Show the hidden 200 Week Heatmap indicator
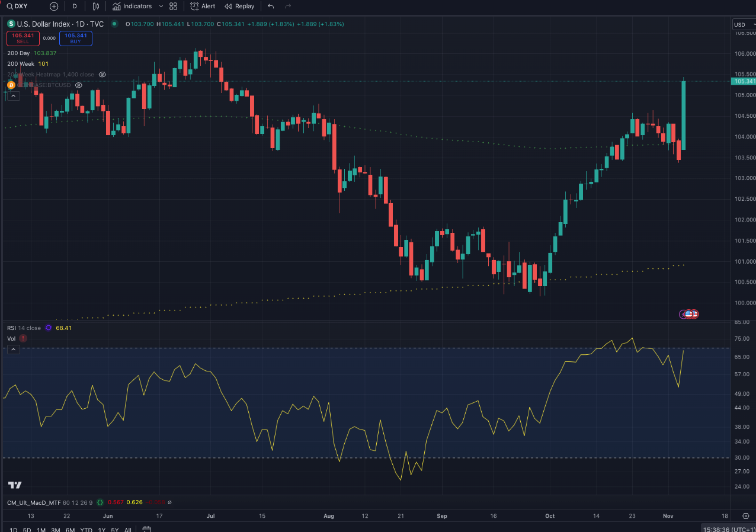Screen dimensions: 756x532 click(102, 74)
